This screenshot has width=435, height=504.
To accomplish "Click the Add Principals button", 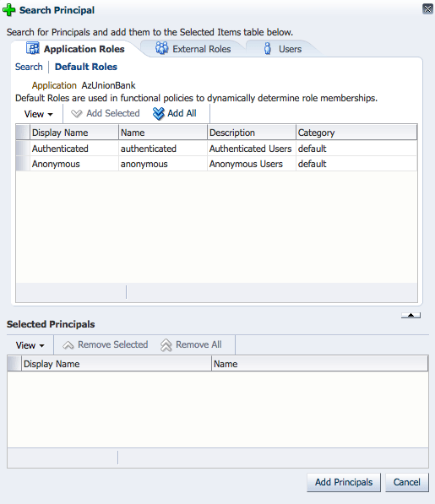I will tap(344, 482).
